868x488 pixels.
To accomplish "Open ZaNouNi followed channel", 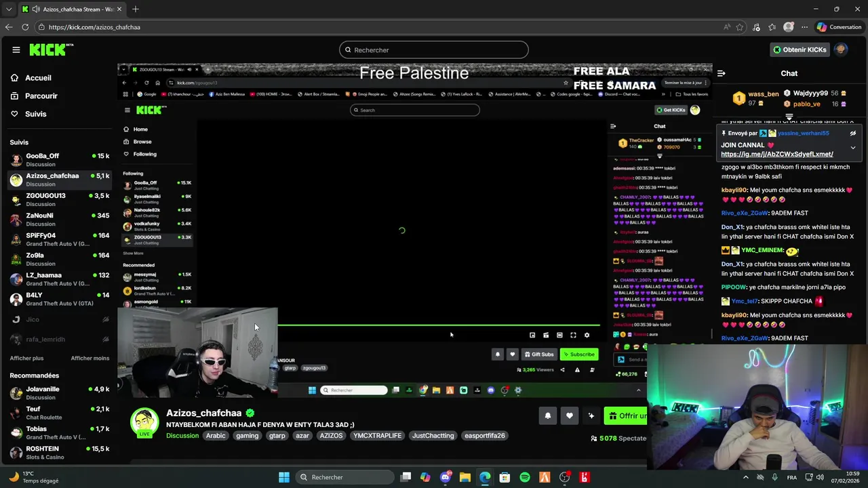I will (60, 219).
